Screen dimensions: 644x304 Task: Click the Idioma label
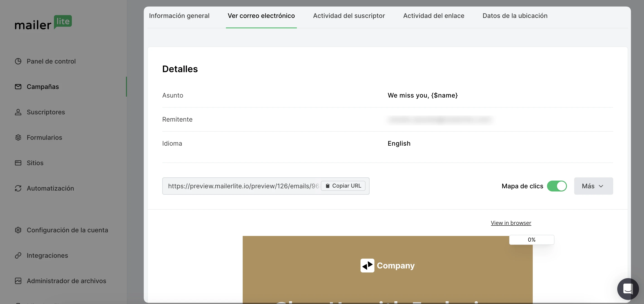coord(172,143)
